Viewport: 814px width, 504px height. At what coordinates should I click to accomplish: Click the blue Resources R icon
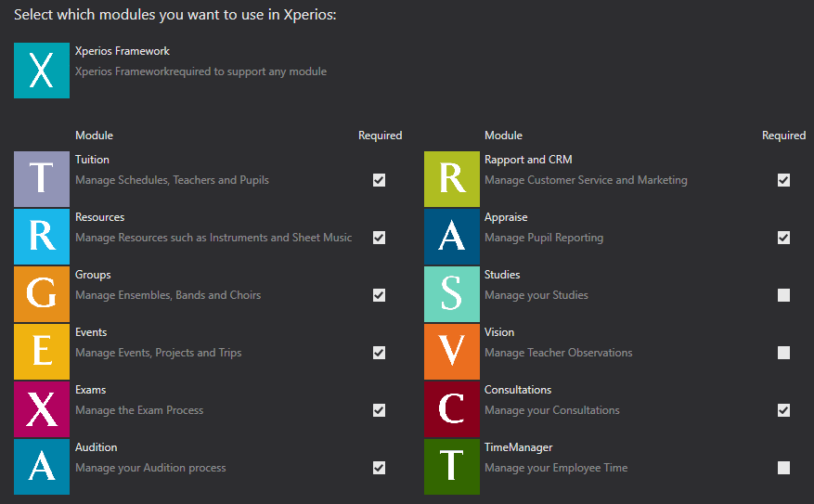(42, 237)
